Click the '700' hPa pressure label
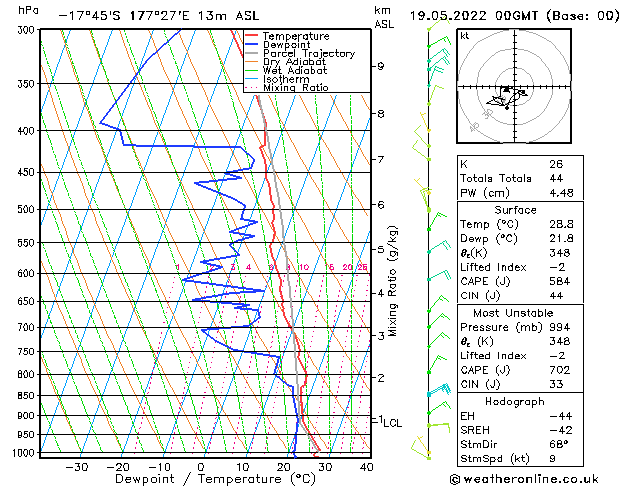Screen dimensions: 629x486 click(28, 328)
